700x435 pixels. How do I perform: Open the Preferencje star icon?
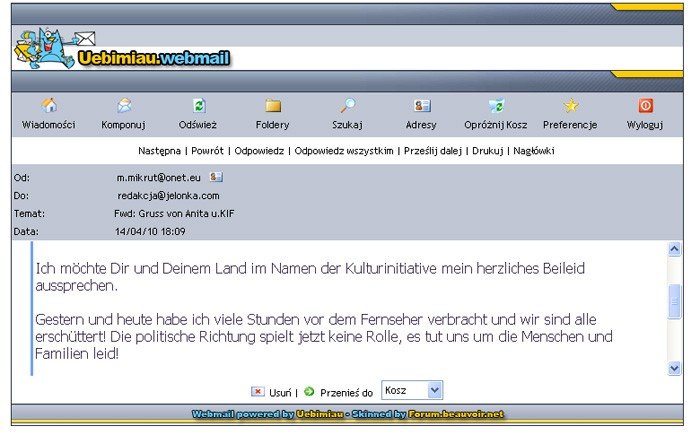click(571, 106)
